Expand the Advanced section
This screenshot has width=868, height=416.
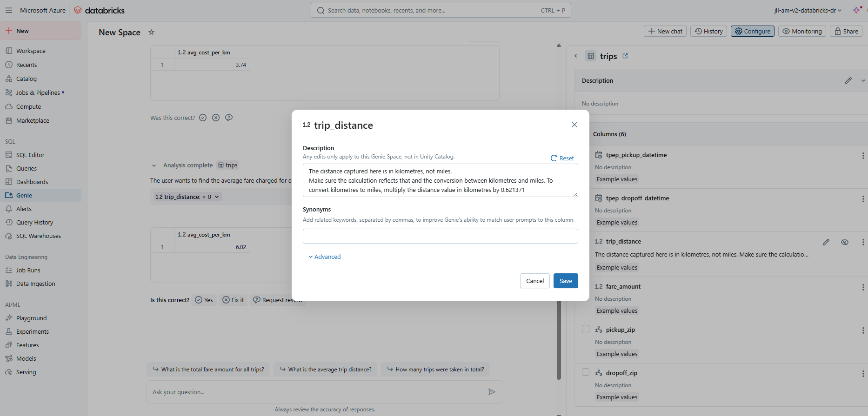pos(325,257)
